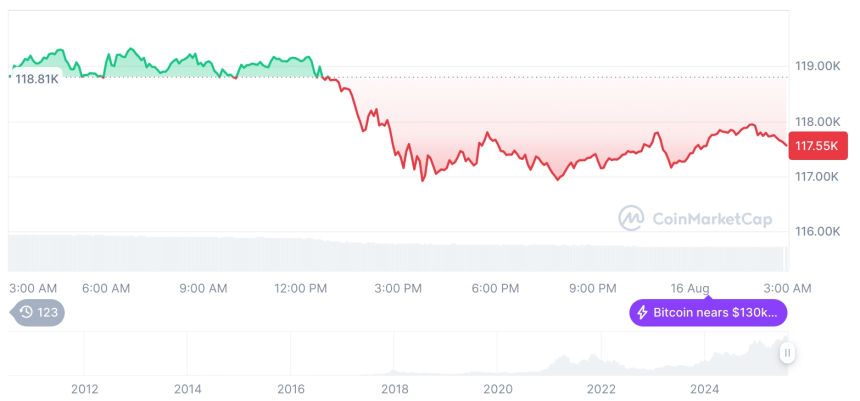Select 2018 on the year navigator
This screenshot has height=401, width=860.
pyautogui.click(x=394, y=388)
